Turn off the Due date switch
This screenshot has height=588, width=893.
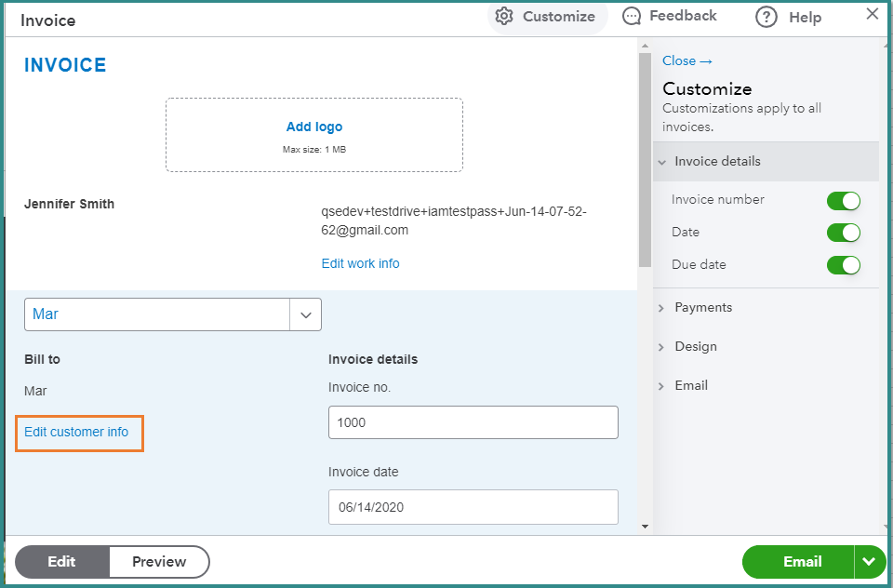click(843, 265)
